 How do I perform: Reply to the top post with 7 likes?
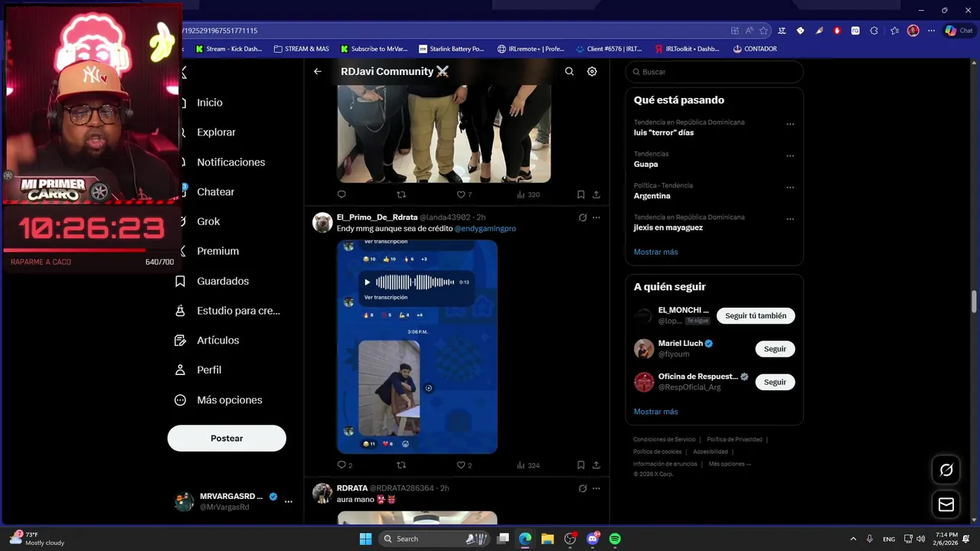click(x=341, y=194)
